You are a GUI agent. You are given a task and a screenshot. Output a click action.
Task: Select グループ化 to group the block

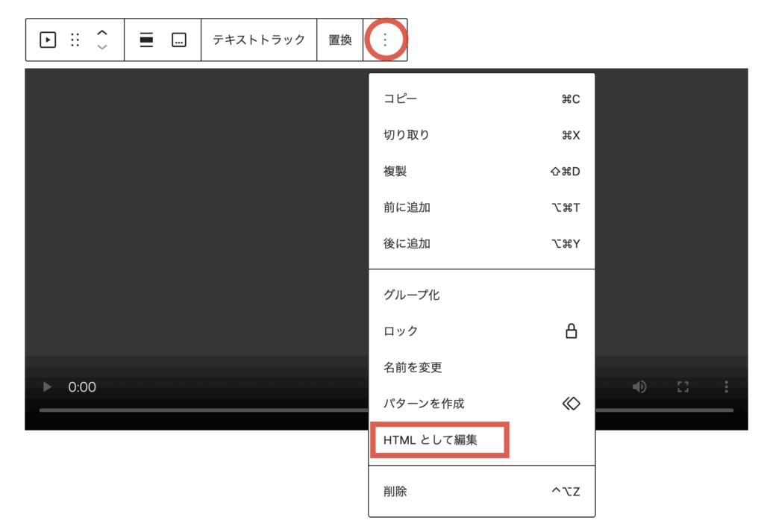[411, 295]
